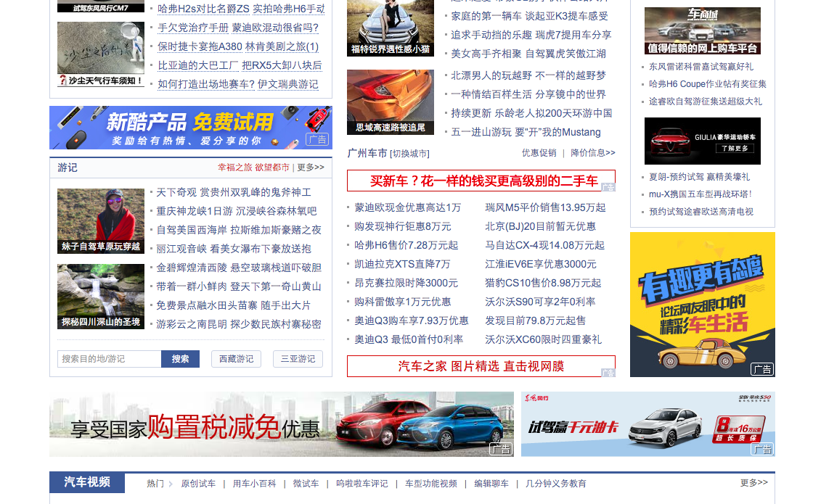Screen dimensions: 813x504
Task: Click the 有趣更有态度 yellow ad
Action: (702, 305)
